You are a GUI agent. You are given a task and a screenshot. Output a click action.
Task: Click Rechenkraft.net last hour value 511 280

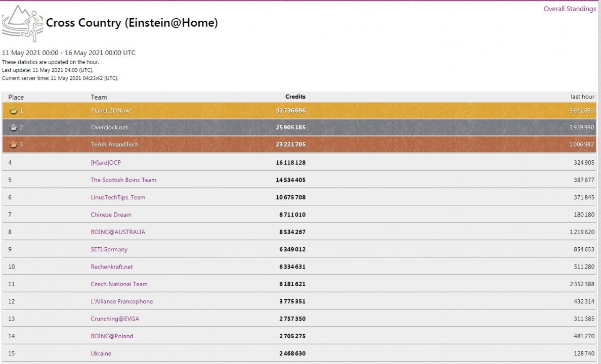coord(584,267)
